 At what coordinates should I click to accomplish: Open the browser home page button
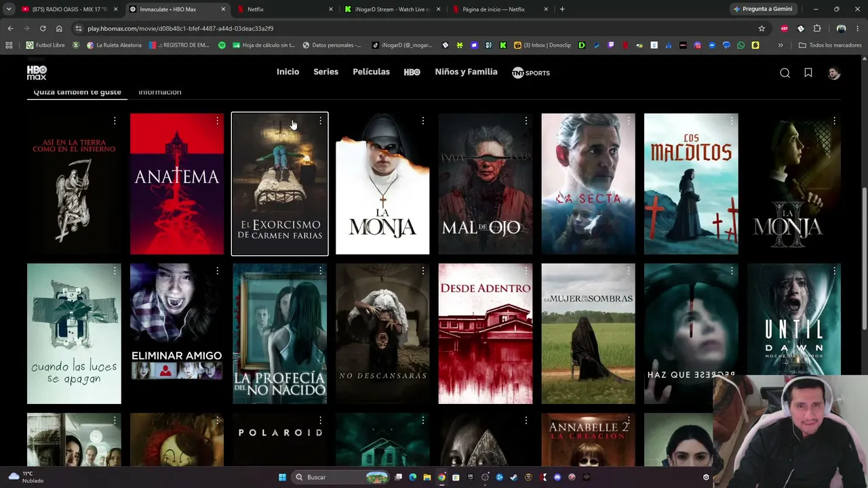click(59, 28)
